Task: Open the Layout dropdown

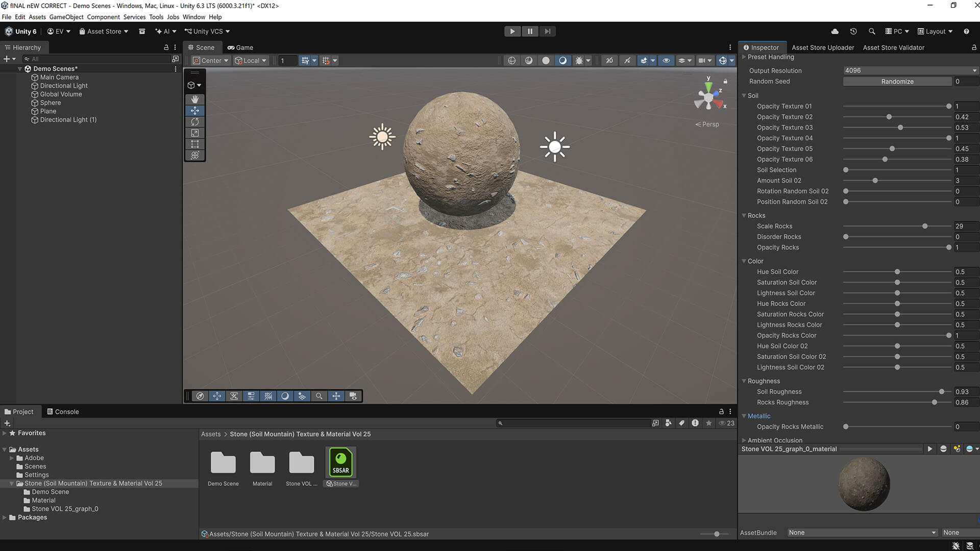Action: [x=935, y=31]
